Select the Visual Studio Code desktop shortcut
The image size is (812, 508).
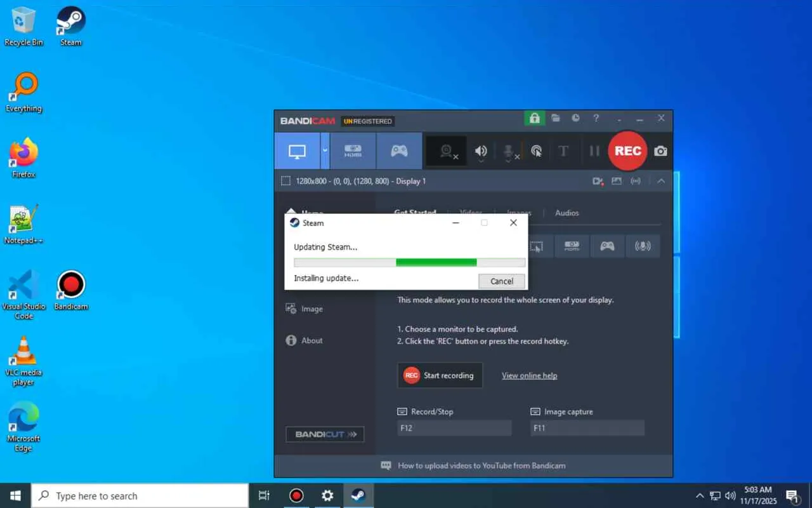pyautogui.click(x=24, y=295)
